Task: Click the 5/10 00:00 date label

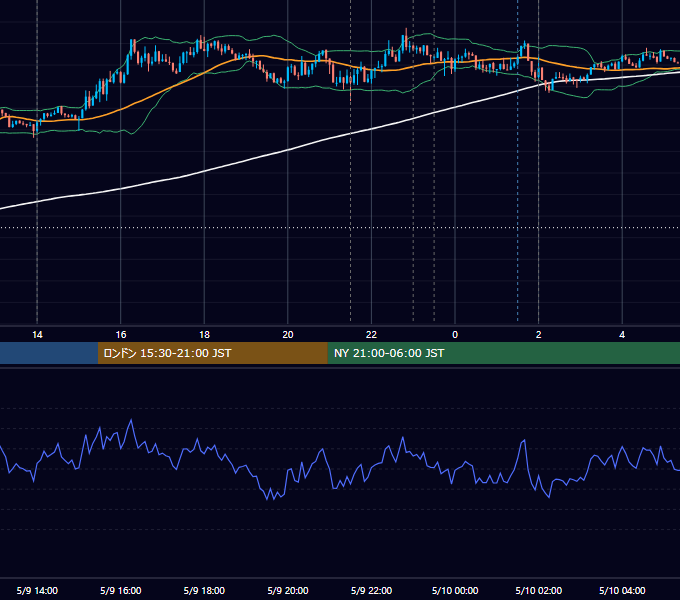Action: [x=455, y=590]
